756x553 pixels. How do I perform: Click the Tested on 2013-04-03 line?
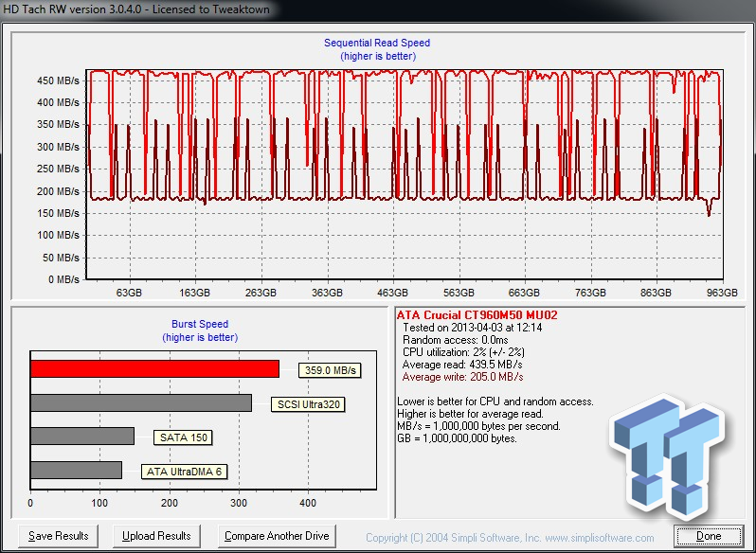point(472,328)
